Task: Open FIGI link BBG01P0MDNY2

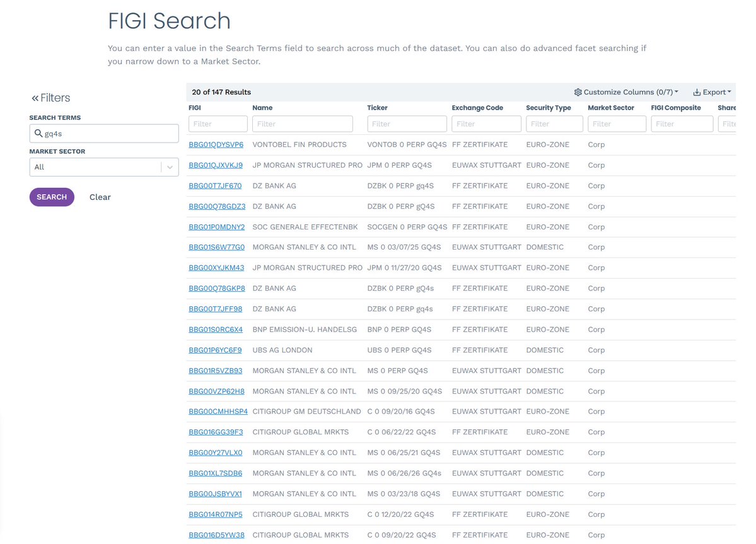Action: [x=216, y=227]
